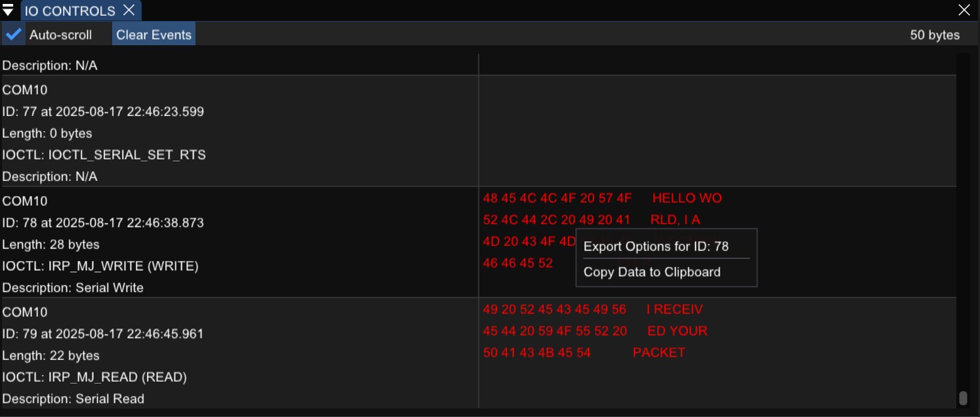Click IRP_MJ_READ (READ) line
Screen dimensions: 980x417
point(94,377)
